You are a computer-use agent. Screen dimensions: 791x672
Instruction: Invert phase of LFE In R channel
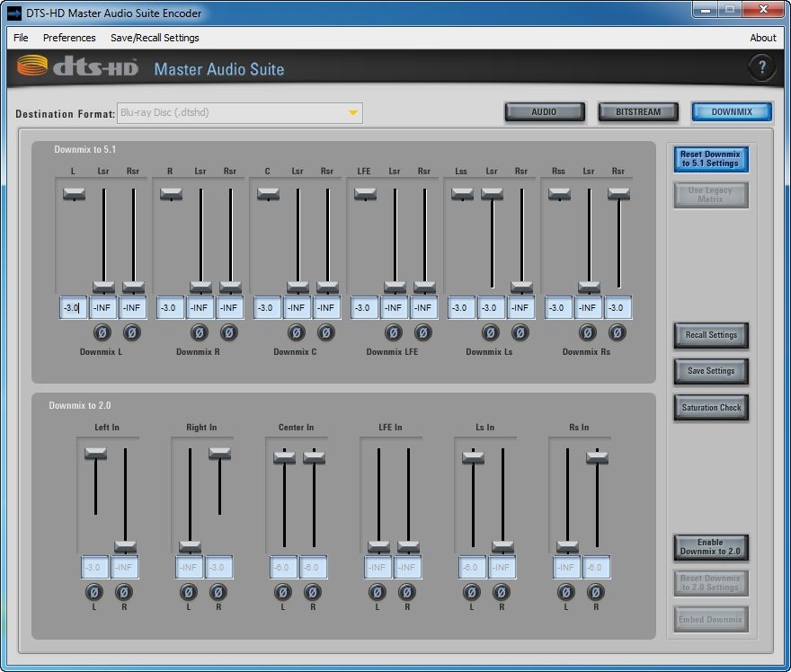(x=407, y=592)
